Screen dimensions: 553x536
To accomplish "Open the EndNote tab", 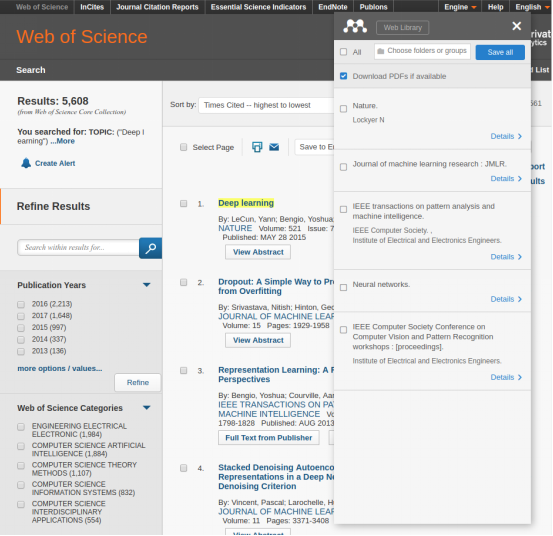I will pyautogui.click(x=333, y=7).
